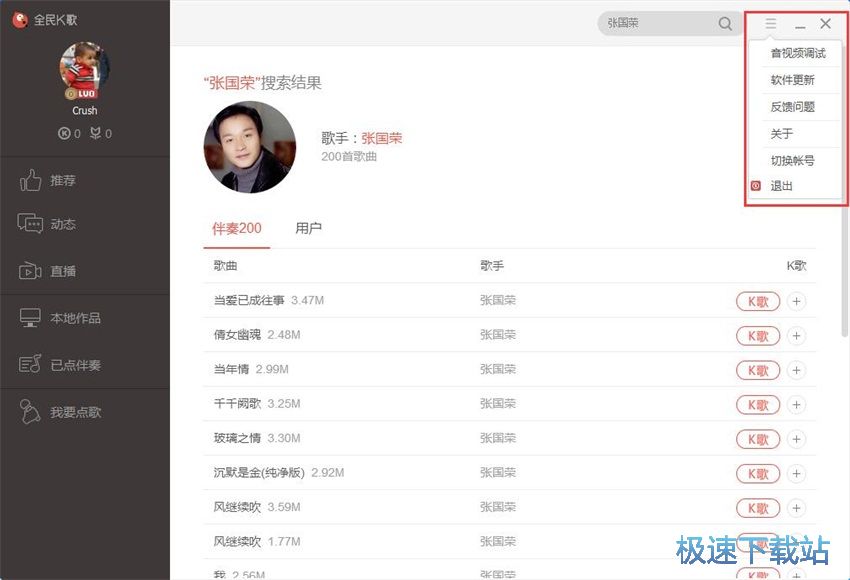Select 关于 menu entry
The image size is (850, 580).
point(782,133)
